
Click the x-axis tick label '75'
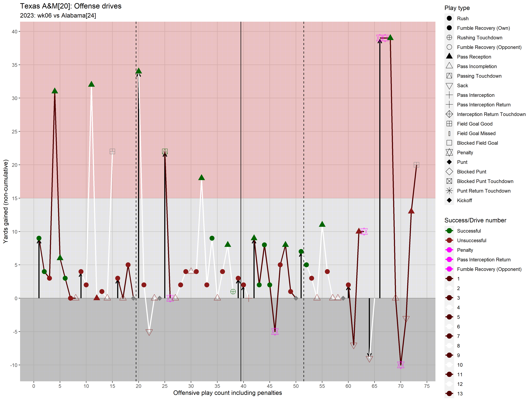(427, 386)
